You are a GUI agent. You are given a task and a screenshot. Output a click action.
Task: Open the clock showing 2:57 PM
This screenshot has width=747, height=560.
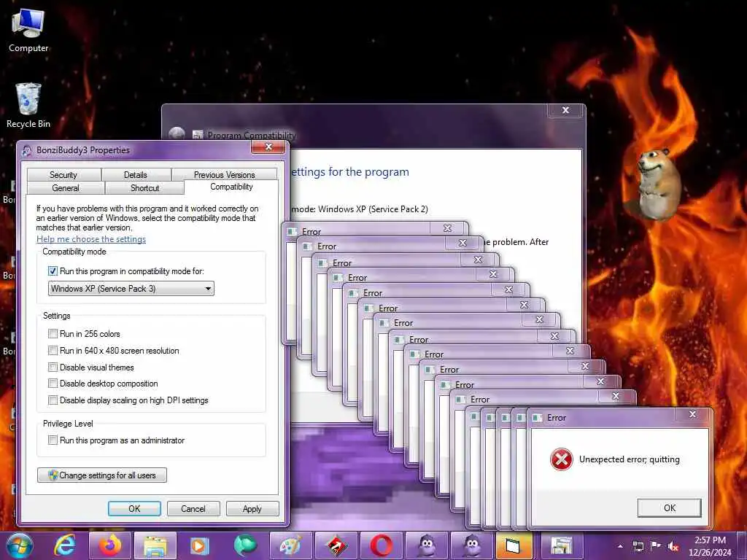tap(710, 546)
